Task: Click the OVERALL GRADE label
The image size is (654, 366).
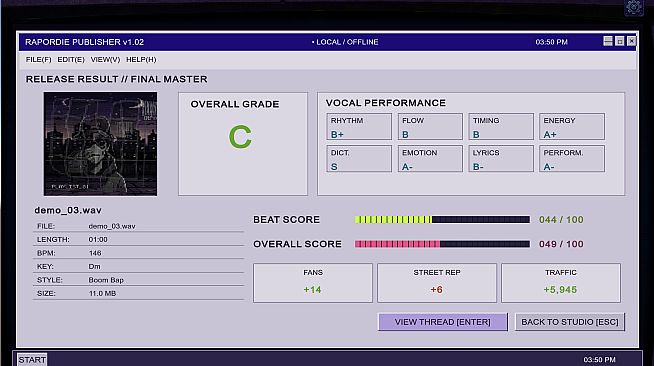Action: point(235,104)
